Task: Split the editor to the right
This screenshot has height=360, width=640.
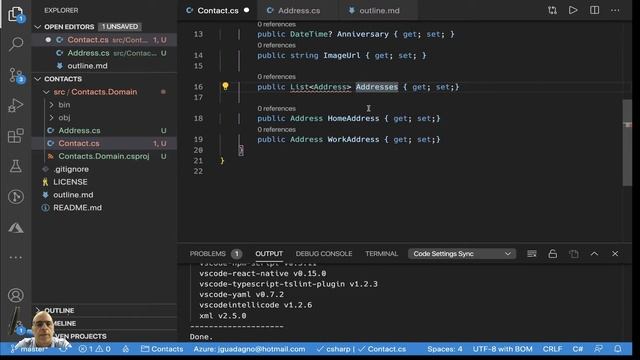Action: pyautogui.click(x=594, y=10)
